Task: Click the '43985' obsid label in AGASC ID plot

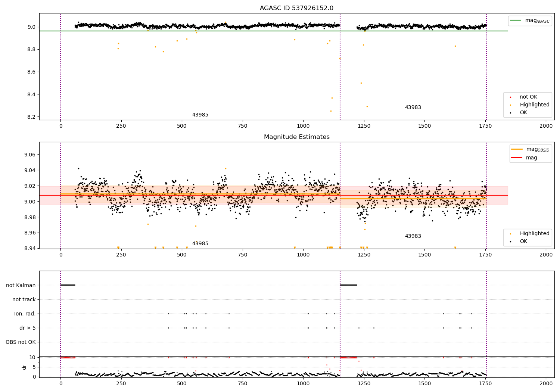Action: (200, 115)
